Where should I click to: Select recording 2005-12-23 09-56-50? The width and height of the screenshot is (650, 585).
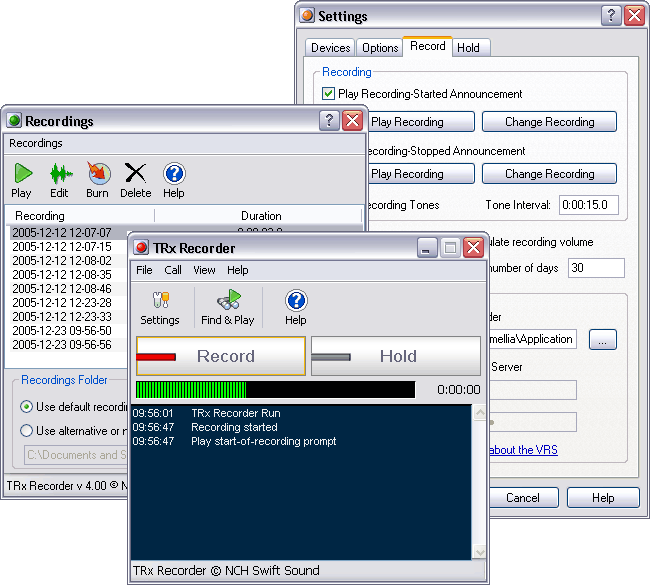(x=62, y=331)
